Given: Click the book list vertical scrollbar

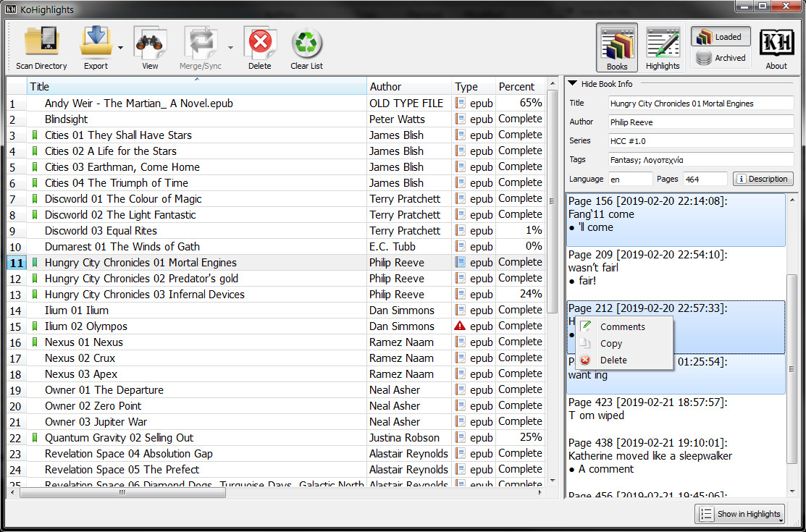Looking at the screenshot, I should point(552,201).
